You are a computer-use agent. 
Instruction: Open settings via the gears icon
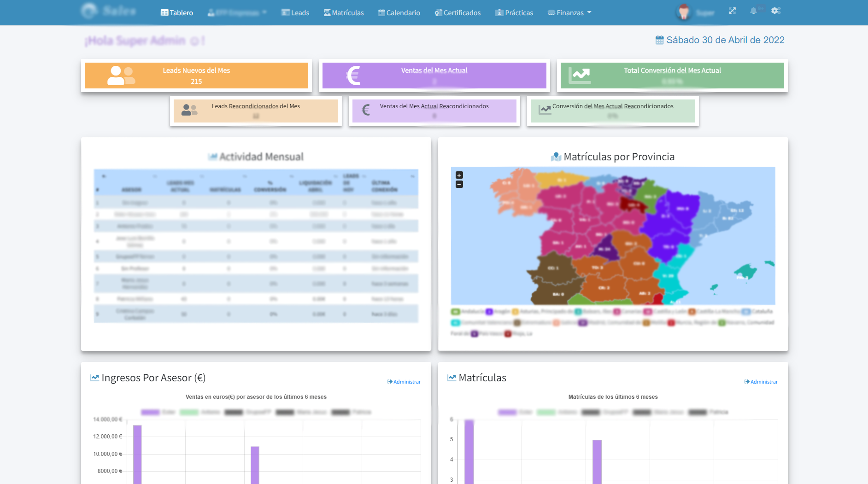click(x=776, y=11)
